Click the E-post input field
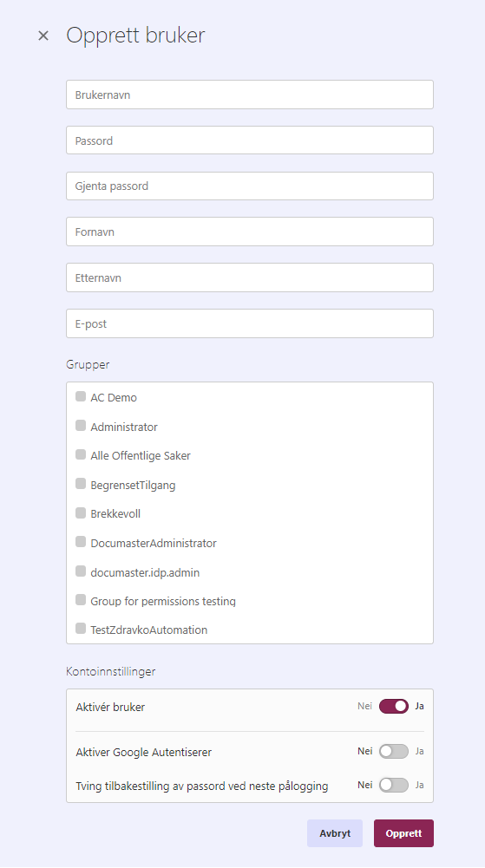The image size is (485, 868). [x=250, y=323]
